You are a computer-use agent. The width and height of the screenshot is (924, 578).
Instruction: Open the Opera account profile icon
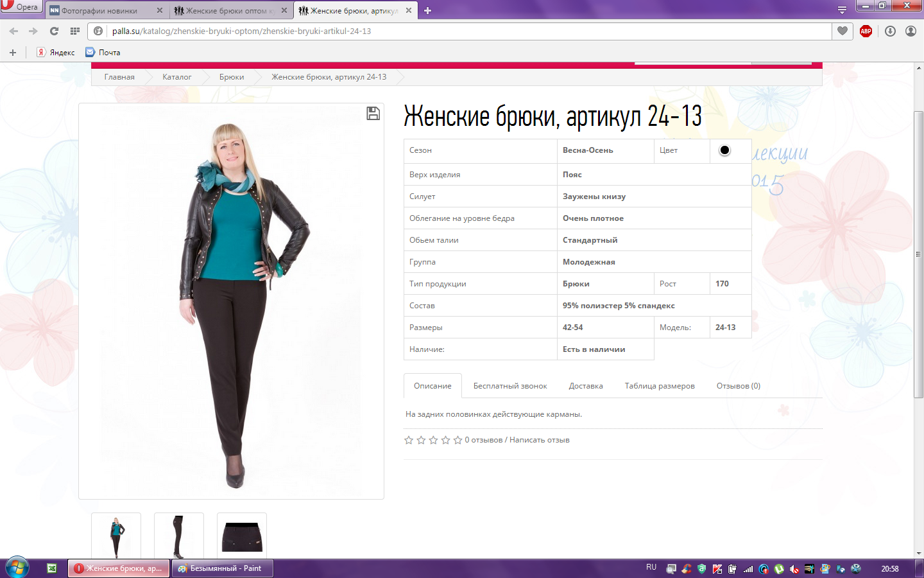911,31
